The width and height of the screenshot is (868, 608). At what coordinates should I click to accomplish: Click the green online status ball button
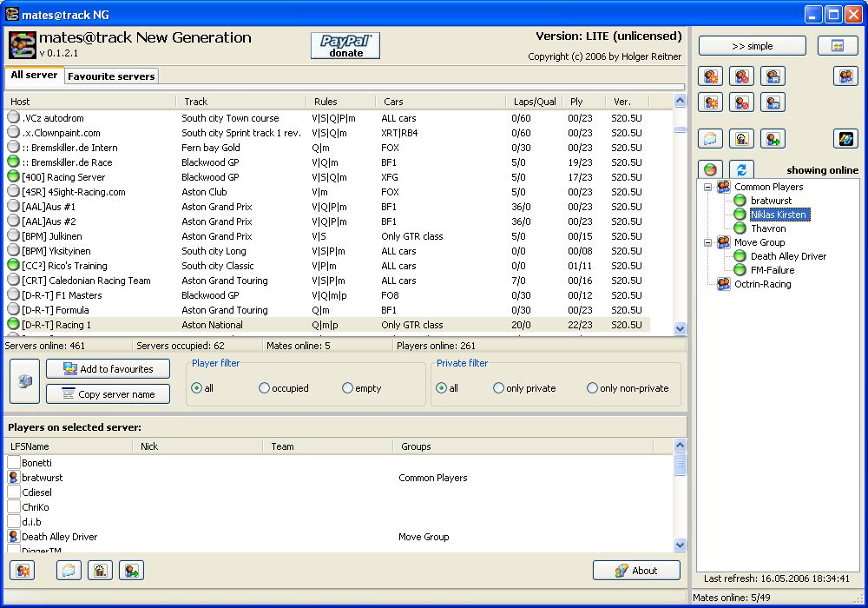pos(711,169)
